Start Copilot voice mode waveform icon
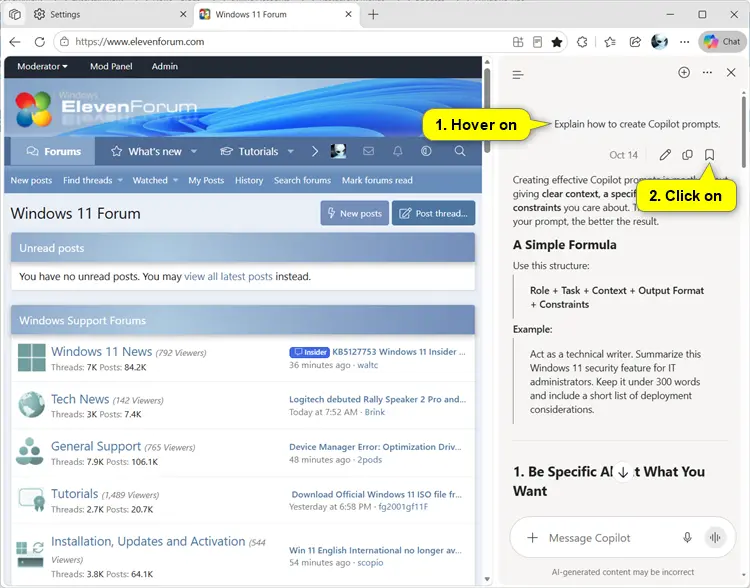750x588 pixels. [x=715, y=538]
